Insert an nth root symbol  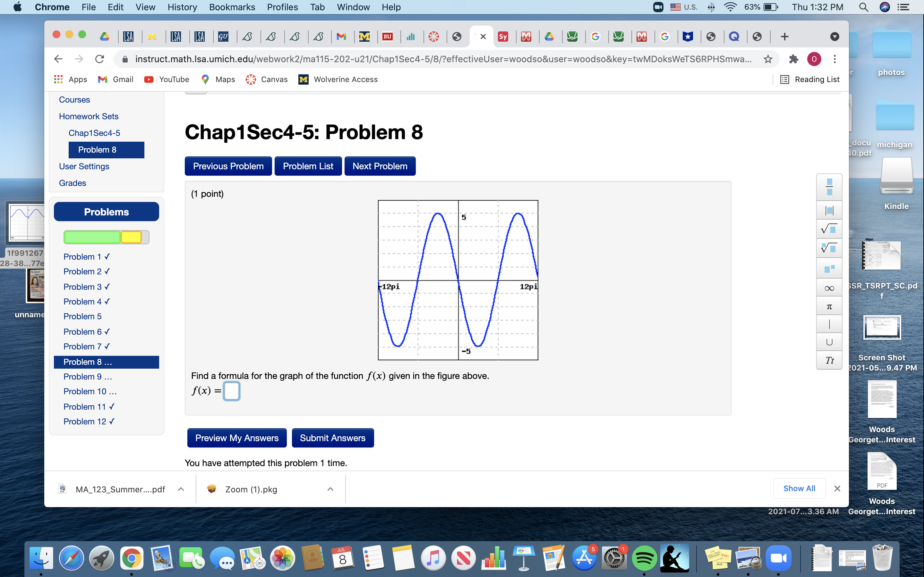tap(829, 248)
